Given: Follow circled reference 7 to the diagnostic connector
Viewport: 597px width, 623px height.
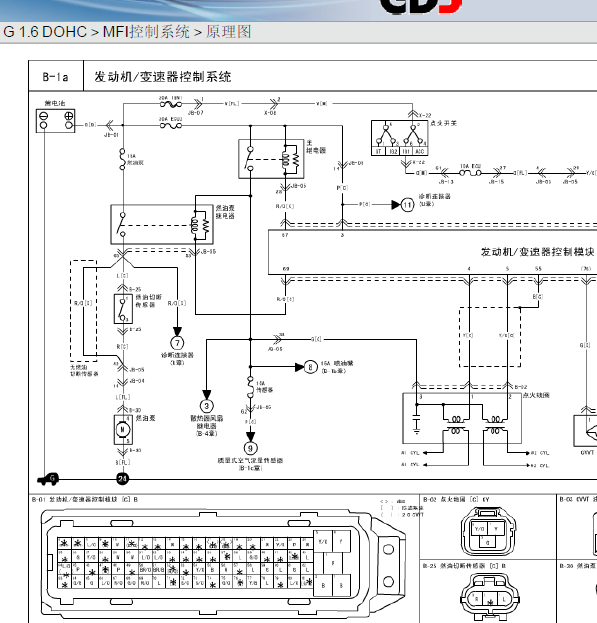Looking at the screenshot, I should [x=177, y=343].
